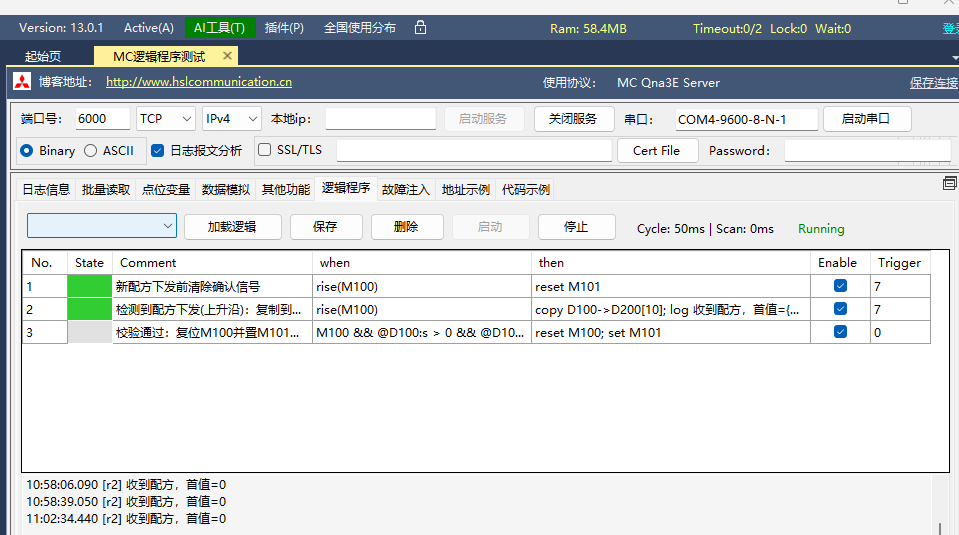Click the 关闭服务 button
Viewport: 959px width, 535px height.
pos(574,119)
